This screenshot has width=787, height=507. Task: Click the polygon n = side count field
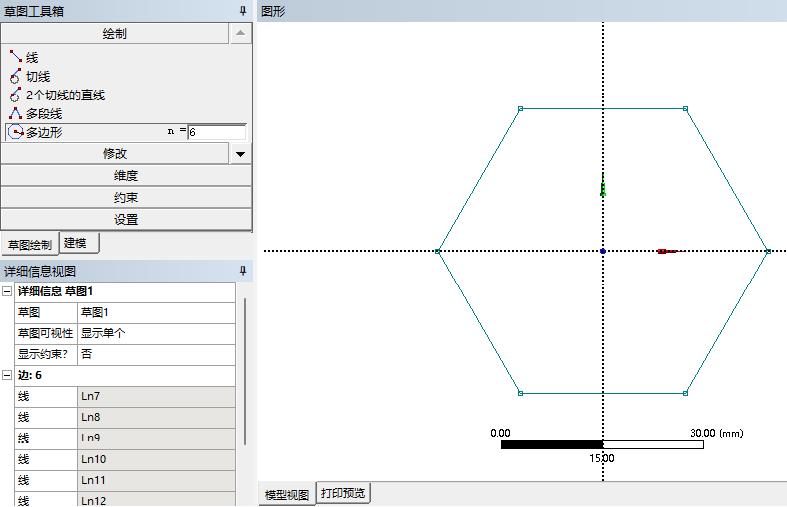[216, 132]
